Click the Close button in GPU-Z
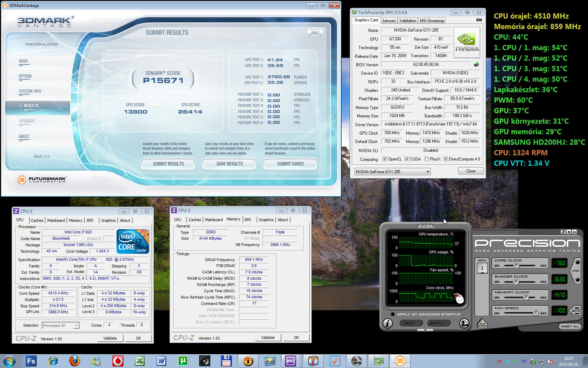 tap(471, 171)
